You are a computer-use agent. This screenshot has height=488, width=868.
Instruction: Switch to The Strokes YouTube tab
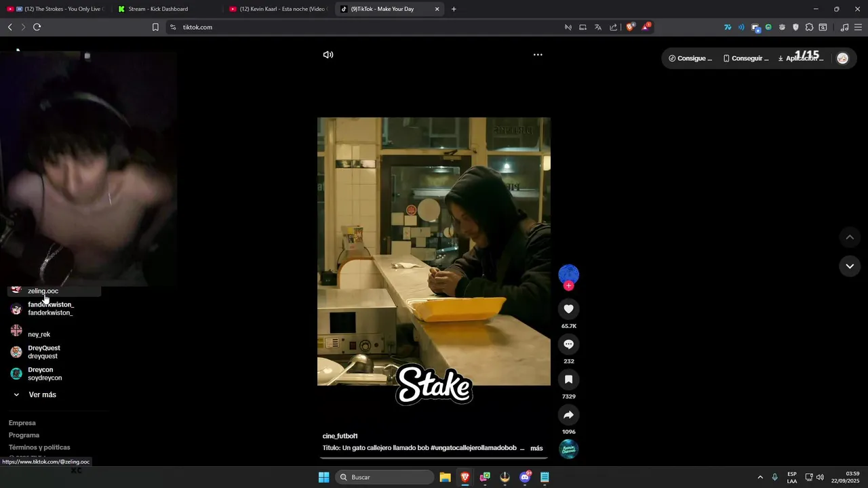pos(56,9)
